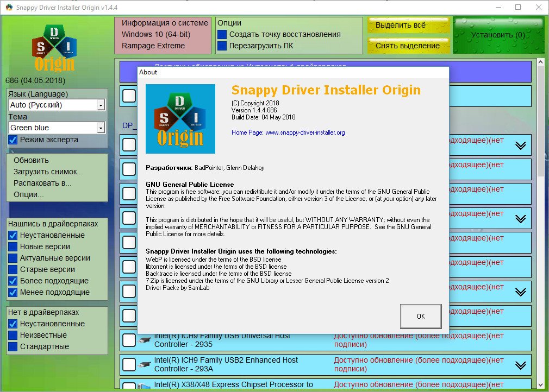Click OK to close the About dialog
This screenshot has width=549, height=392.
pyautogui.click(x=421, y=316)
